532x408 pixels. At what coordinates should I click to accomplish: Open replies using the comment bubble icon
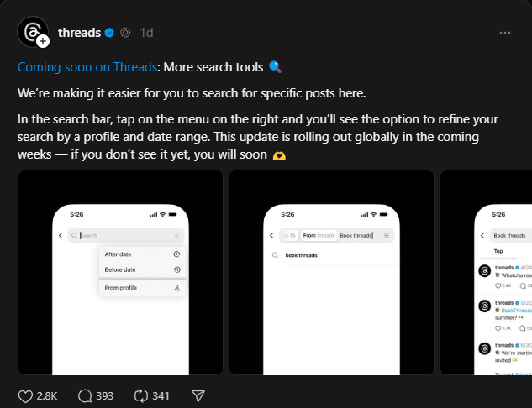85,395
